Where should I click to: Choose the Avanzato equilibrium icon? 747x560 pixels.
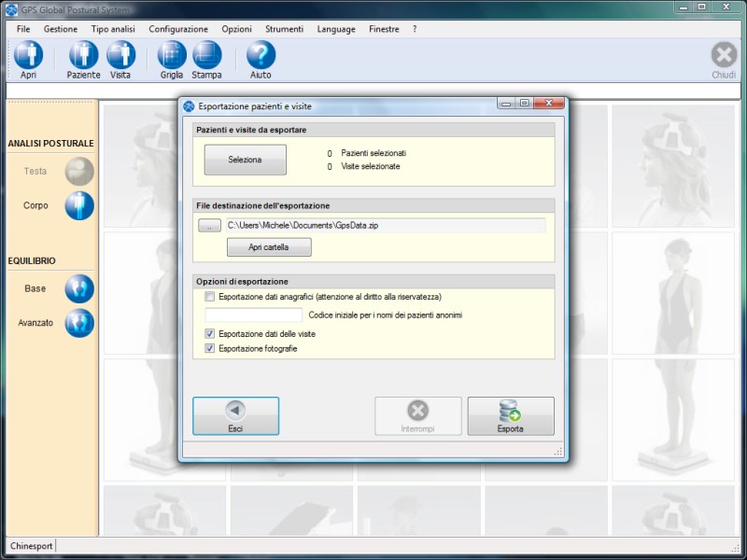[79, 323]
